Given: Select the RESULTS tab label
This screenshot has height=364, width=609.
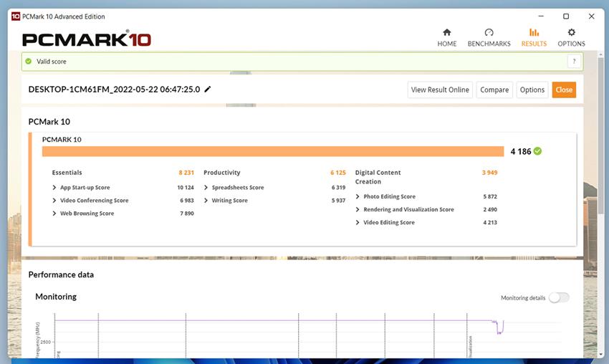Looking at the screenshot, I should click(534, 44).
